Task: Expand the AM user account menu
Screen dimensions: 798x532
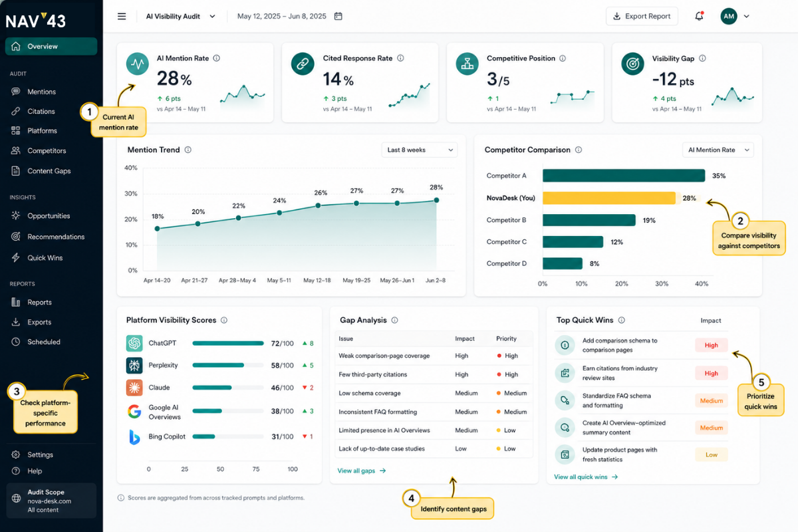Action: pyautogui.click(x=735, y=16)
